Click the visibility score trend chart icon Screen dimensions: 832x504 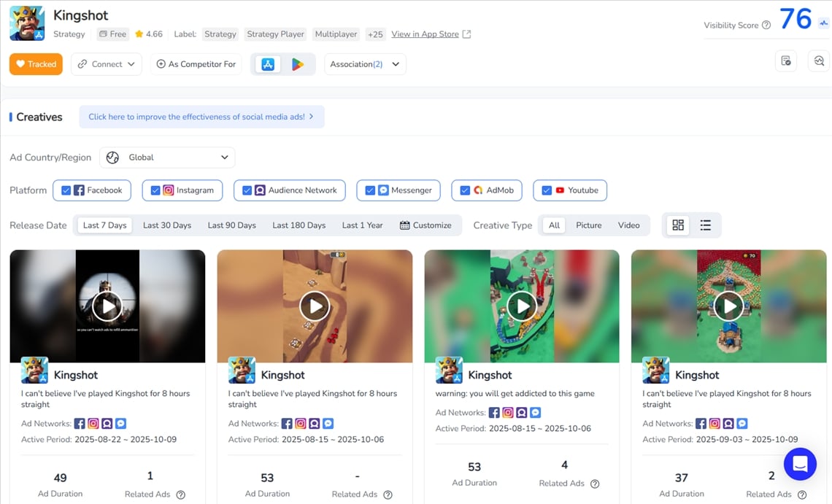tap(823, 23)
